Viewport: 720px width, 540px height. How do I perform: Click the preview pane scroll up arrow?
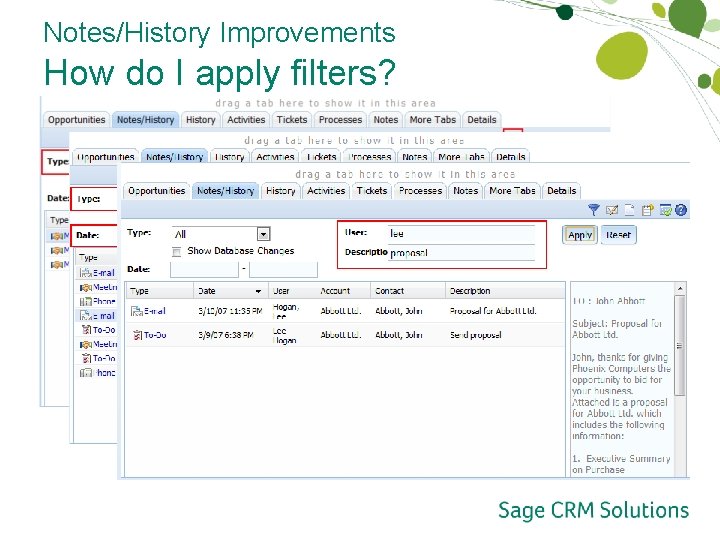pos(680,289)
